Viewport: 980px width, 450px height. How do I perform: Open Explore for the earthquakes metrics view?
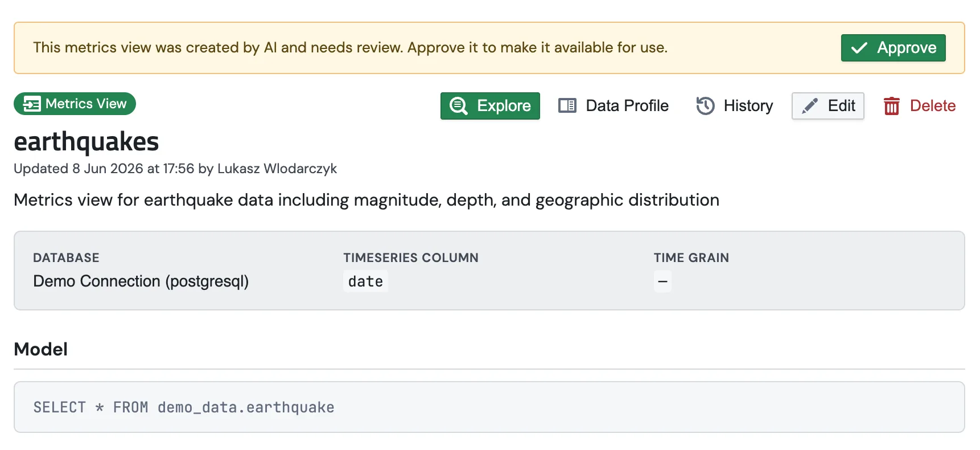tap(490, 106)
